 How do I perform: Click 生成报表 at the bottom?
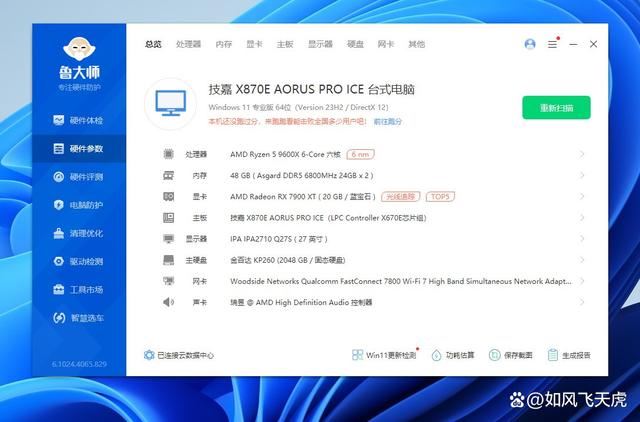point(570,355)
